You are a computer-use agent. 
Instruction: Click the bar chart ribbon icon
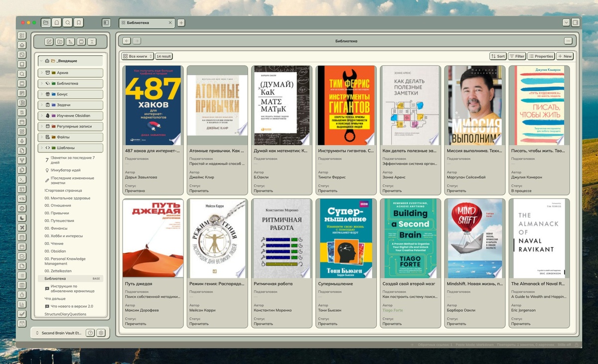(21, 304)
